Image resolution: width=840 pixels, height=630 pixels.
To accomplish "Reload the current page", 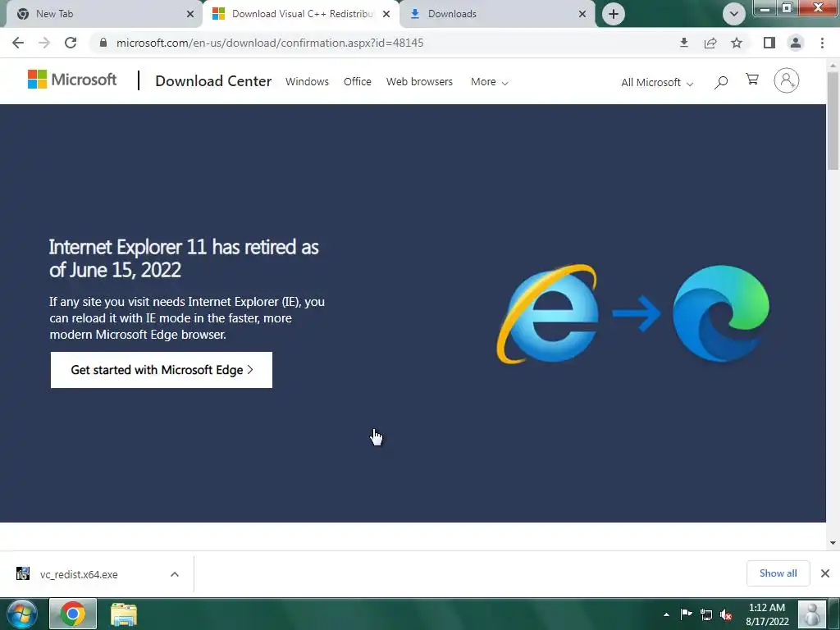I will [71, 43].
